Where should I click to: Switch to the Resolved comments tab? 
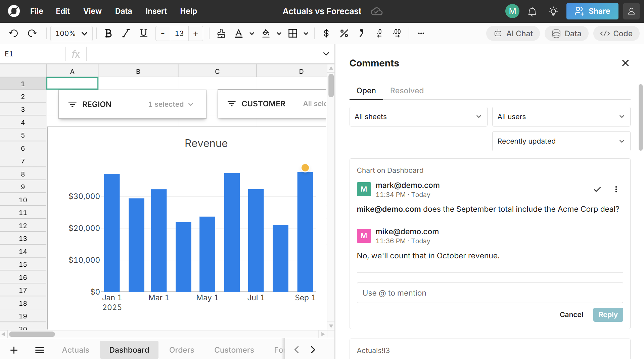tap(407, 91)
